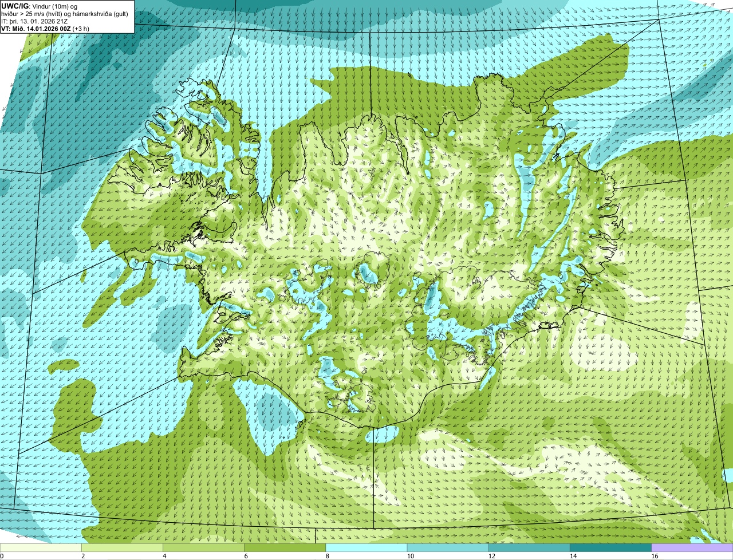Click the line "hviður > 25 m/s (hvítt) og hámarkshviða (gult)"

click(65, 13)
